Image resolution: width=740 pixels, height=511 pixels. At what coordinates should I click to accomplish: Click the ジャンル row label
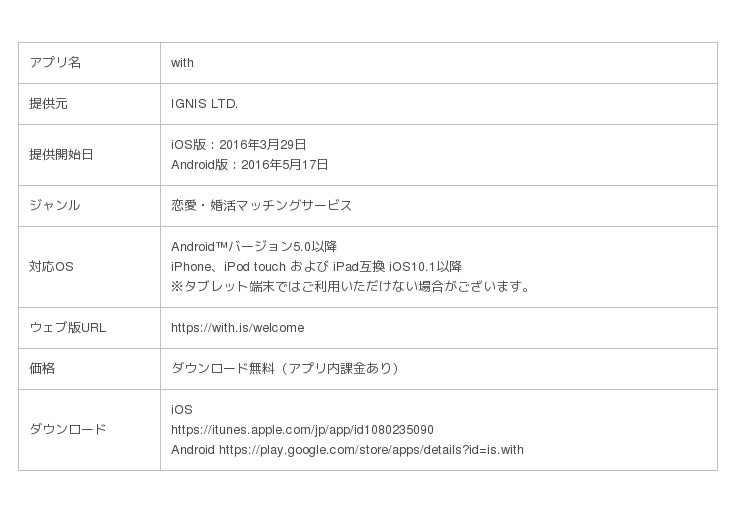click(55, 206)
